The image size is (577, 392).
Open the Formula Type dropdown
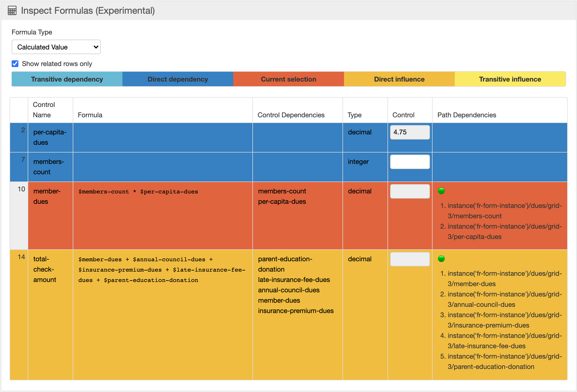(x=56, y=47)
